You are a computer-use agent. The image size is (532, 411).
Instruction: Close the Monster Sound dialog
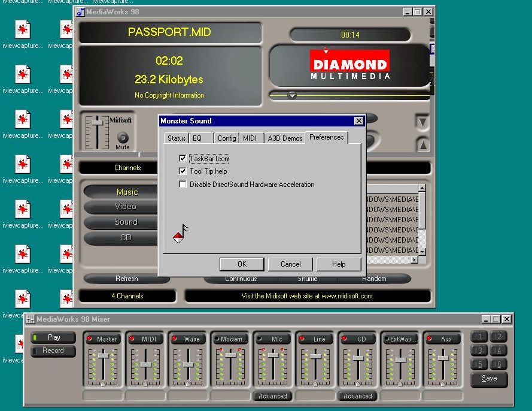[x=358, y=120]
